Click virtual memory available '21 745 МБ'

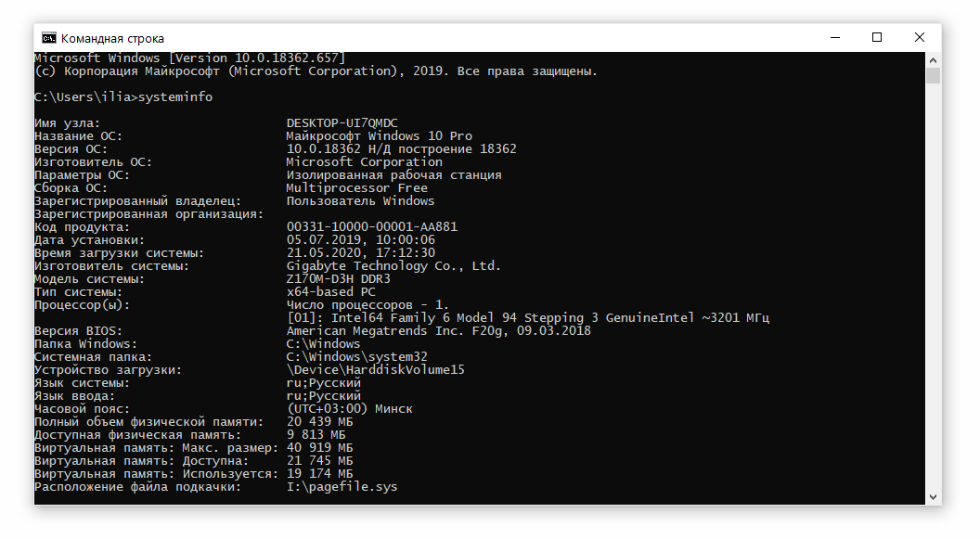319,461
